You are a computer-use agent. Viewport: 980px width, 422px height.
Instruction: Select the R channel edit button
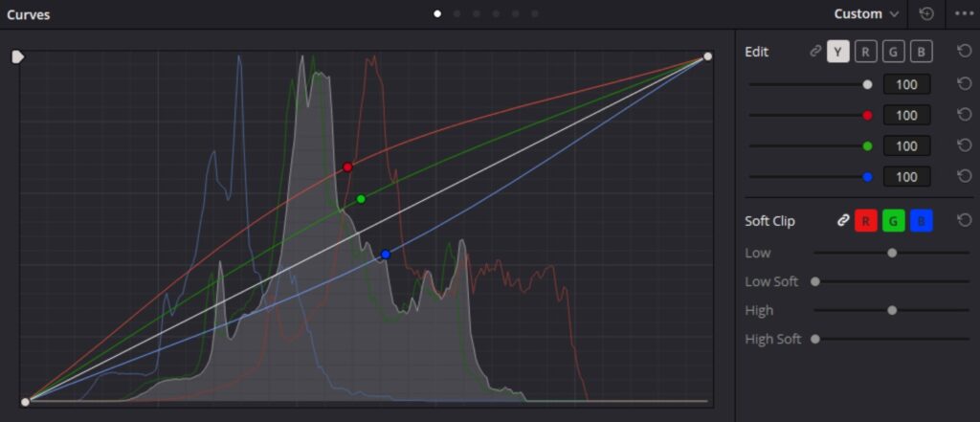coord(865,52)
